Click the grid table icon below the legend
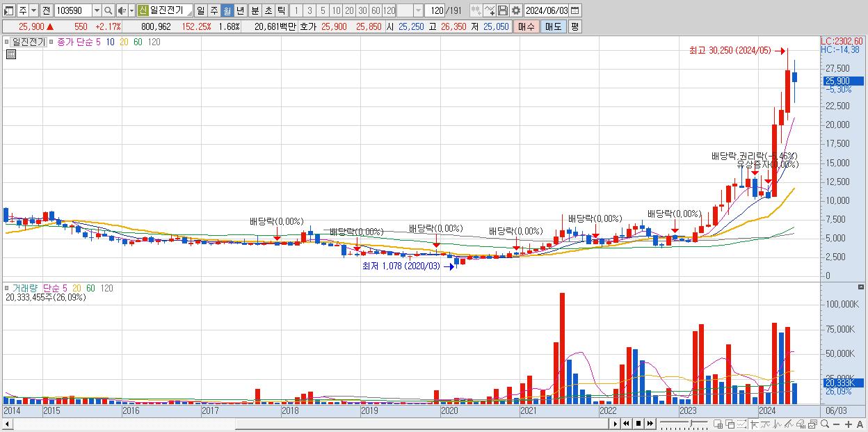868x432 pixels. tap(11, 55)
